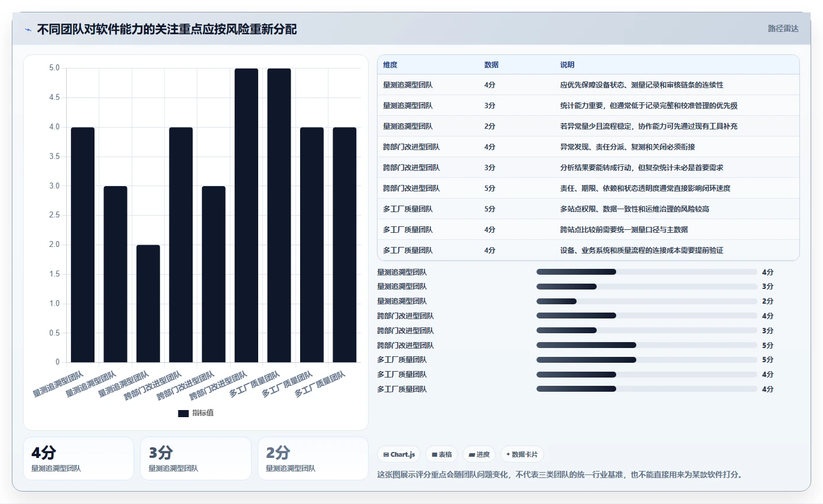This screenshot has height=504, width=823.
Task: Click the 说明 column header
Action: (567, 65)
